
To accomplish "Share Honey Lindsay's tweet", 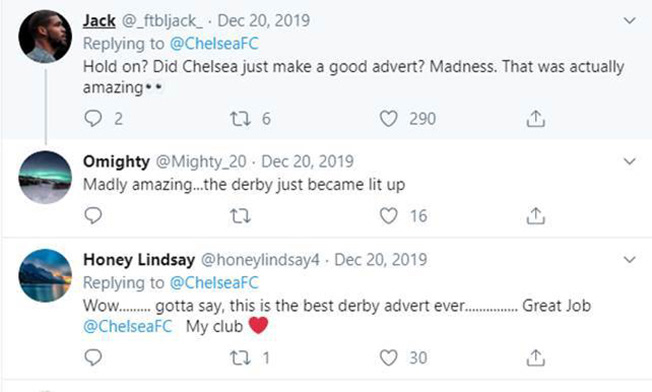I will pyautogui.click(x=536, y=357).
